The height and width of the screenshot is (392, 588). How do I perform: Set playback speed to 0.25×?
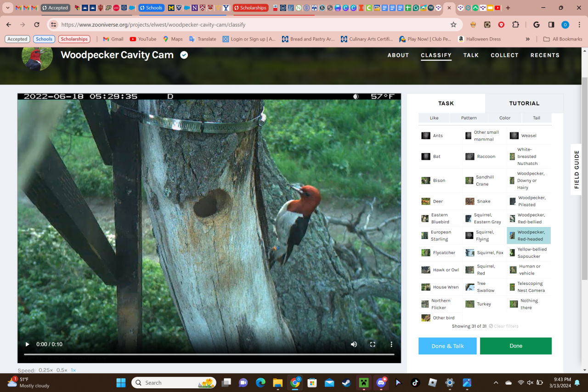tap(45, 370)
